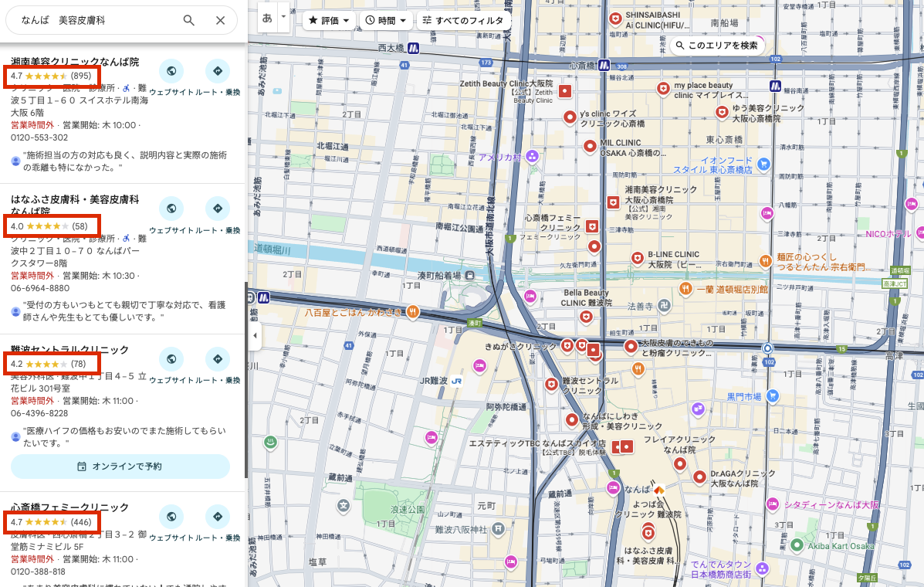
Task: Select Zetith Beauty Clinic大阪院 map pin
Action: coord(565,91)
